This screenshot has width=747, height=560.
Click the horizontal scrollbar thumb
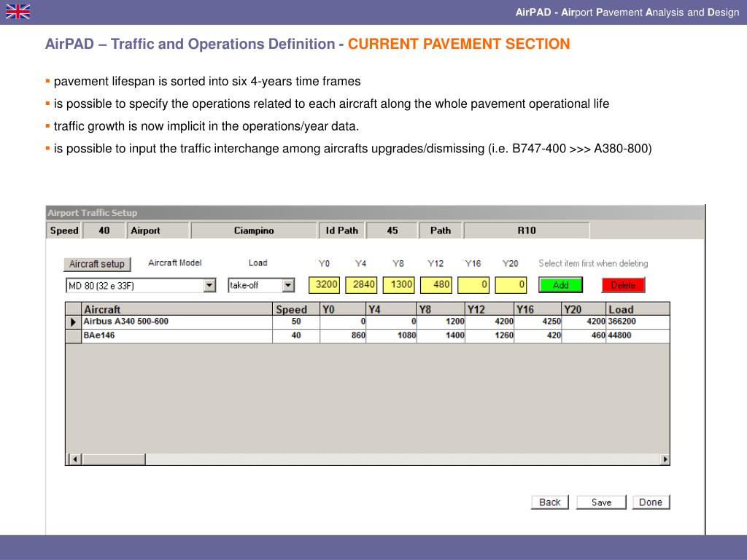(114, 459)
